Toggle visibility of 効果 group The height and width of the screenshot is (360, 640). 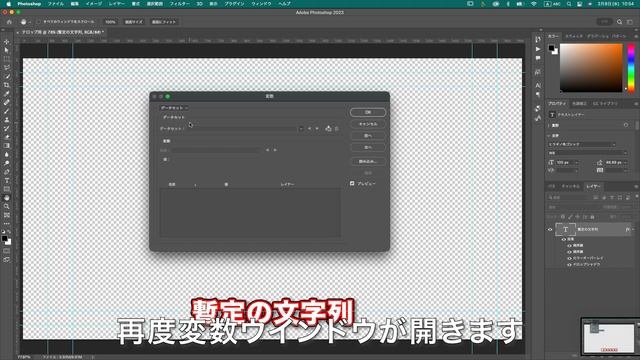pyautogui.click(x=564, y=239)
